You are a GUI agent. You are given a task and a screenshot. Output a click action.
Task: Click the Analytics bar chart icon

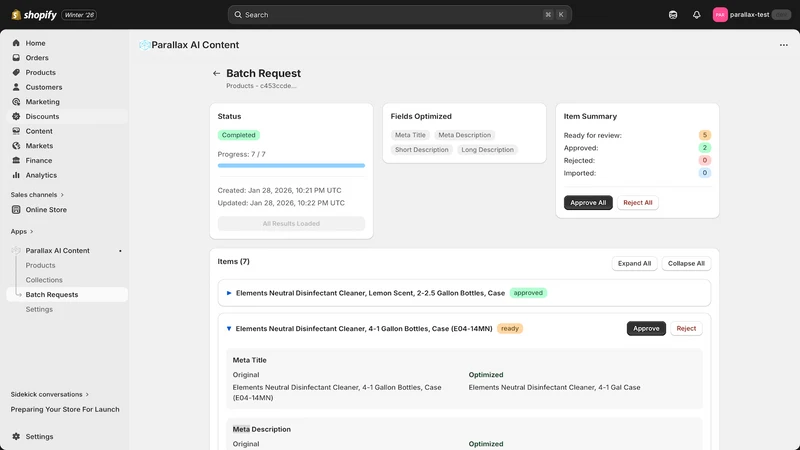point(16,175)
